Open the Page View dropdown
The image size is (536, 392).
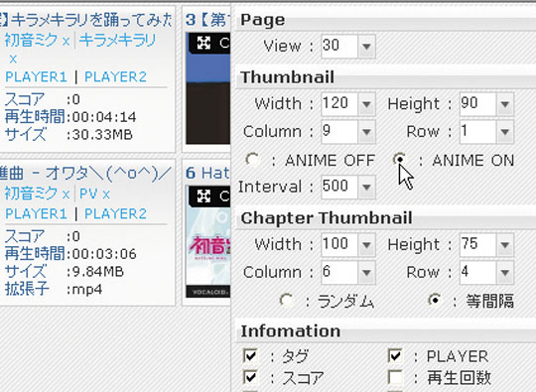(x=366, y=46)
